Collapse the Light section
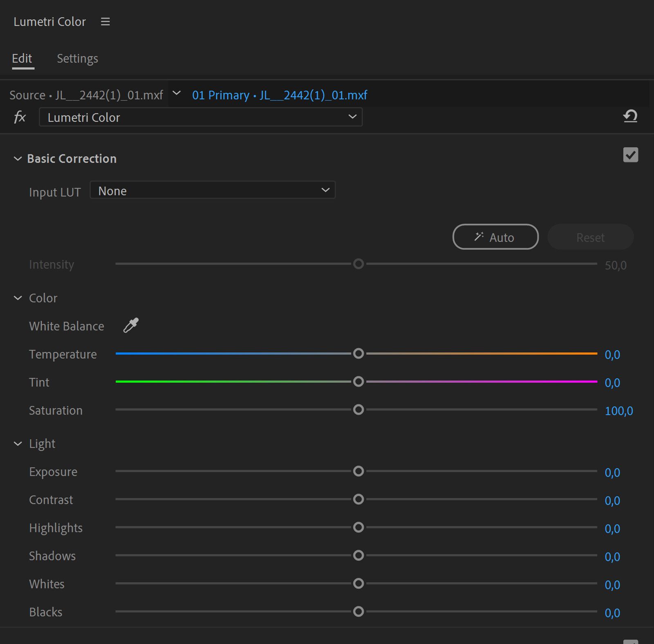The width and height of the screenshot is (654, 644). click(18, 444)
